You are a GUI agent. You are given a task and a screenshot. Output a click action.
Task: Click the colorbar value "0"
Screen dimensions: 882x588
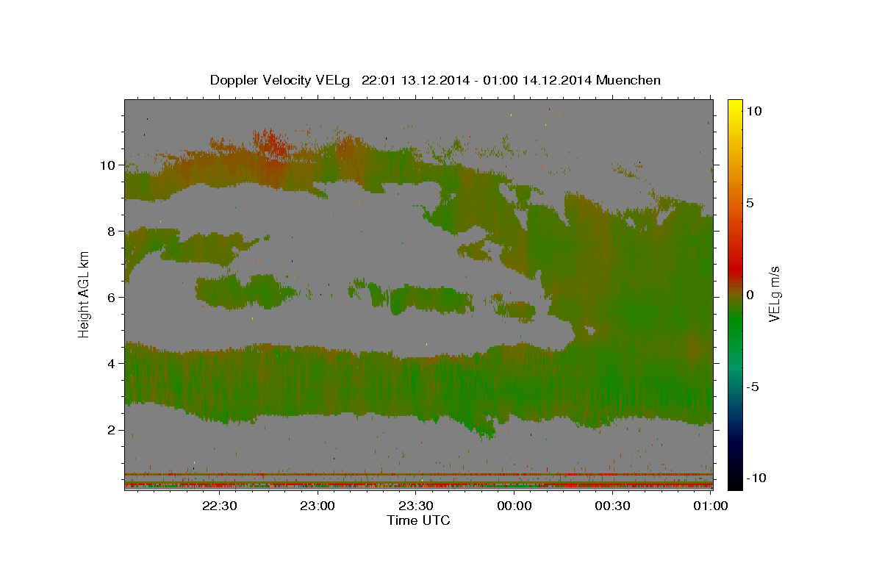[x=750, y=295]
